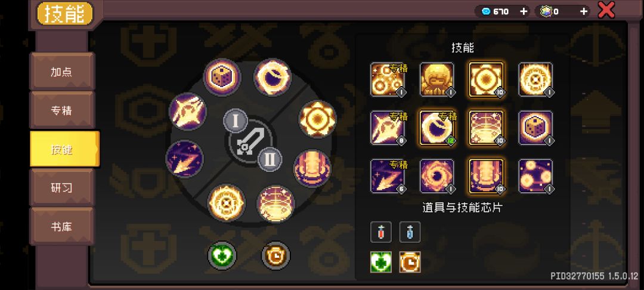This screenshot has width=644, height=290.
Task: Select the green clover heart chip in list
Action: pyautogui.click(x=380, y=262)
